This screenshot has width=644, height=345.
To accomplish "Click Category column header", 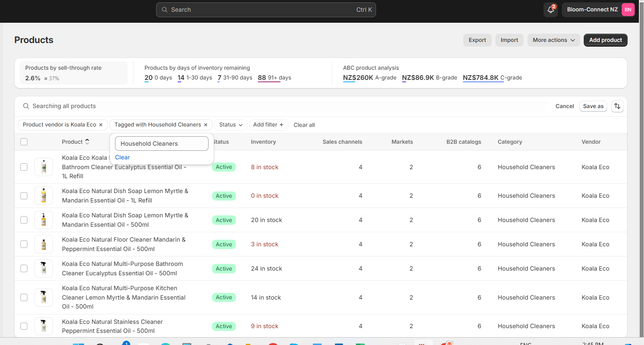I will (x=510, y=142).
